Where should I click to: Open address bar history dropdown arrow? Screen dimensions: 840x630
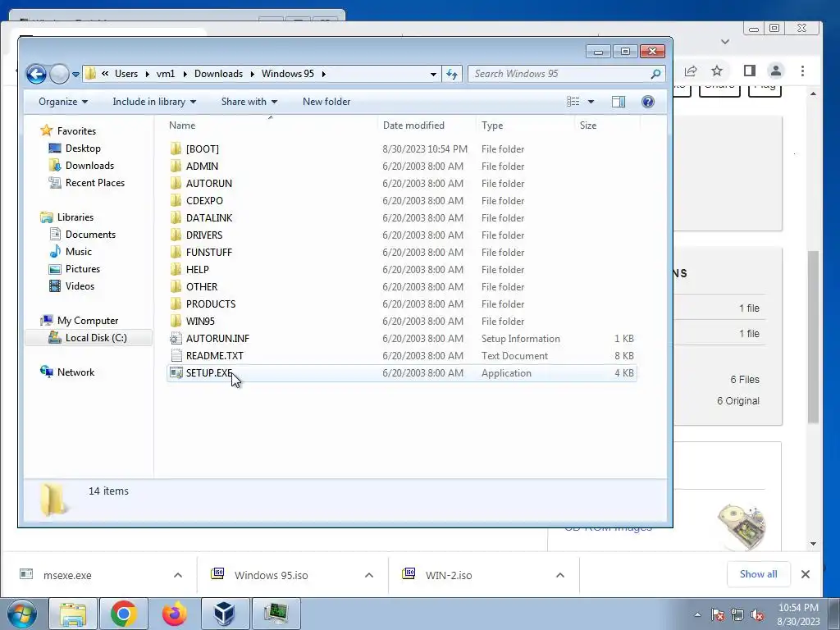point(433,75)
